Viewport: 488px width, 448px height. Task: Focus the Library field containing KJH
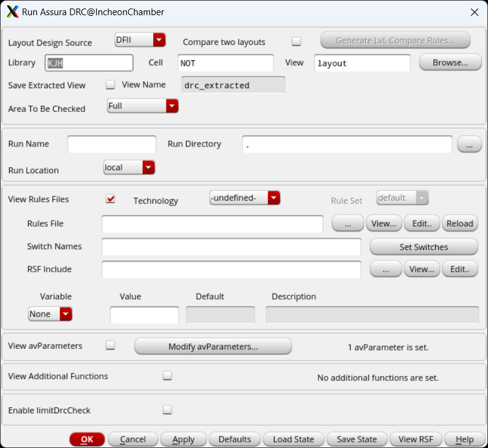pos(89,63)
